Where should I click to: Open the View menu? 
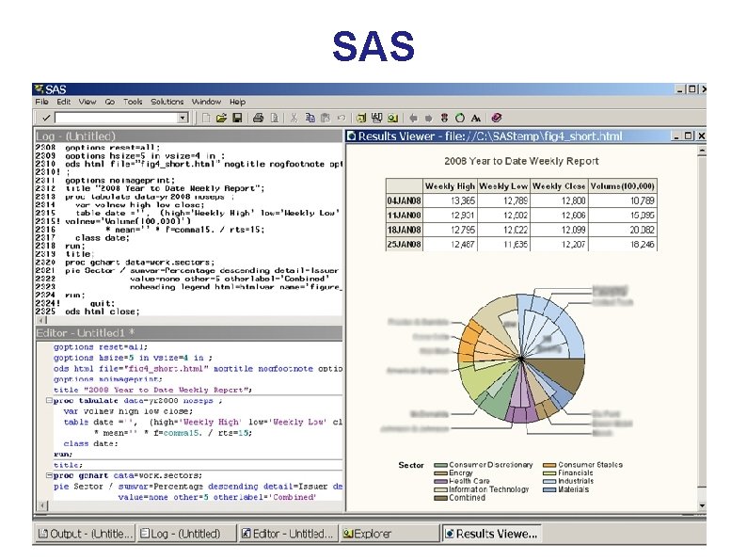[87, 102]
